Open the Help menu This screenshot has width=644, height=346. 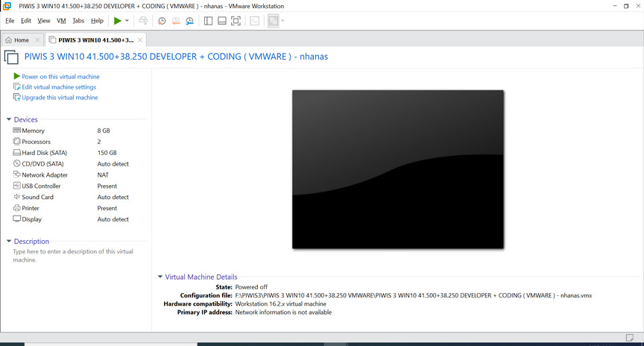coord(98,21)
